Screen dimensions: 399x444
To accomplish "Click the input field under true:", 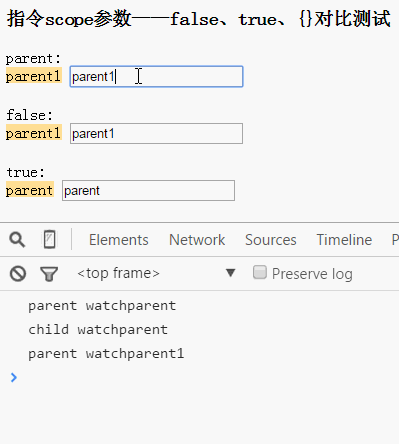I will click(x=148, y=191).
